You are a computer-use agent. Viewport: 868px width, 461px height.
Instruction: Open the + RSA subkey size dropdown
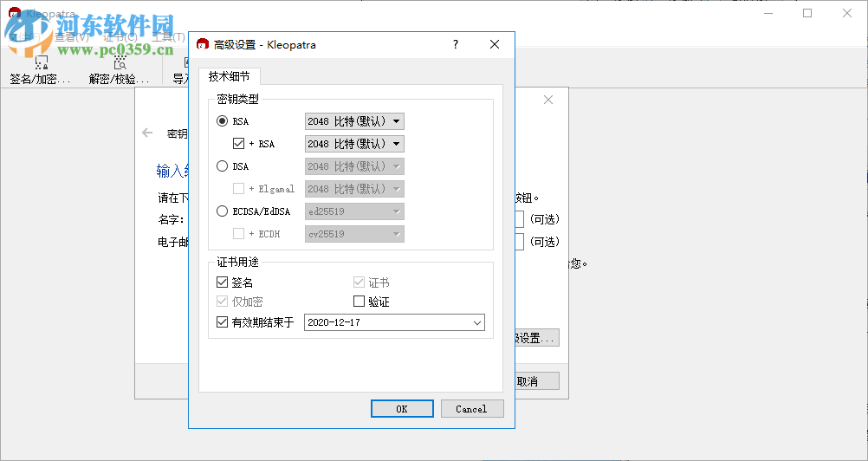pyautogui.click(x=354, y=144)
